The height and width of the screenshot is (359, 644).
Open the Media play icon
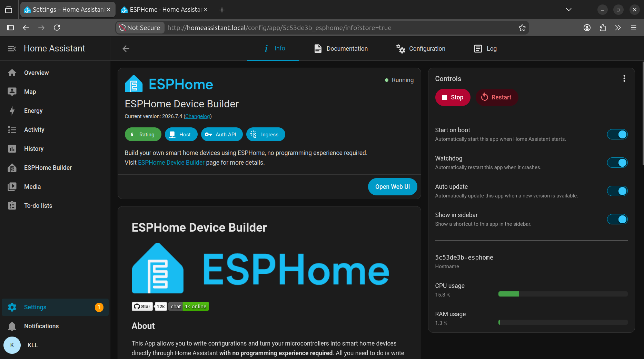point(12,187)
